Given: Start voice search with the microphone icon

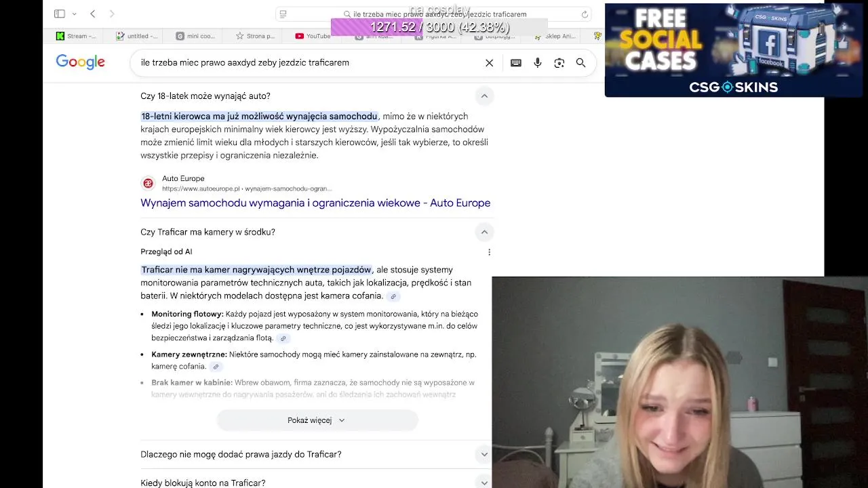Looking at the screenshot, I should 538,63.
